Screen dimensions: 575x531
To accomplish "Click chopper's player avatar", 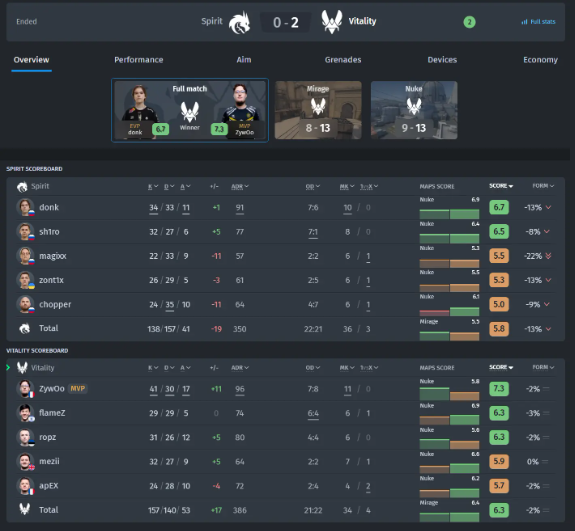I will pyautogui.click(x=25, y=304).
